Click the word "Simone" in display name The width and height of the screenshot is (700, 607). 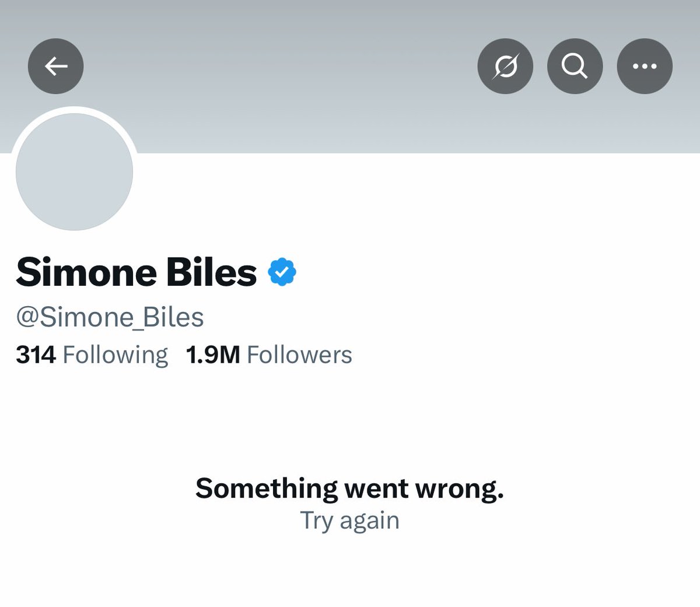(86, 272)
